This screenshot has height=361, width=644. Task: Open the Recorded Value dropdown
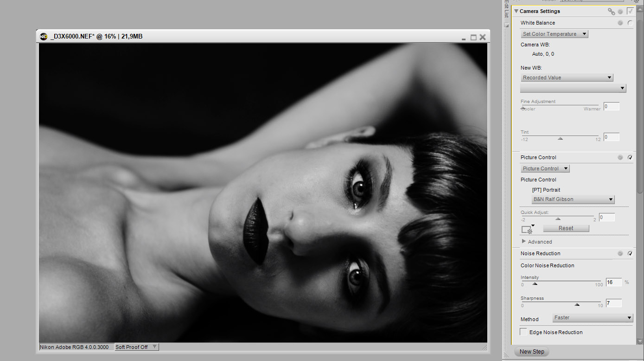coord(567,77)
